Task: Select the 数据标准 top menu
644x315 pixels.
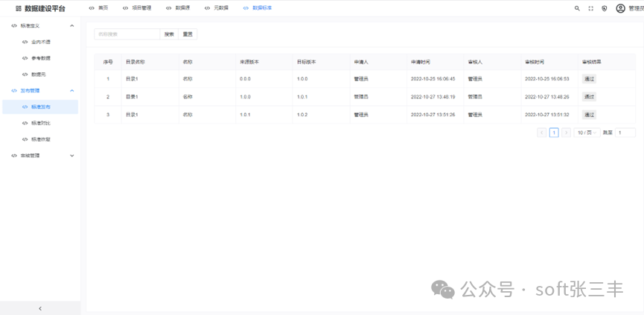Action: pyautogui.click(x=258, y=8)
